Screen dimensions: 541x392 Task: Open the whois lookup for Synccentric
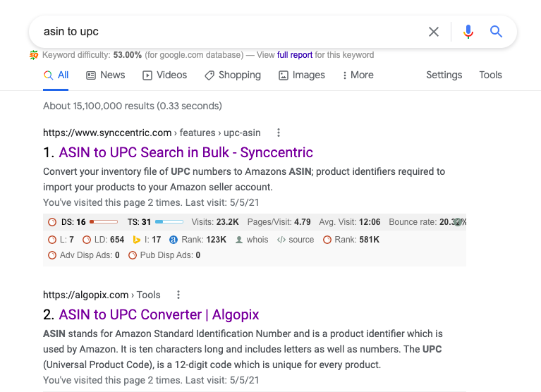pos(252,240)
